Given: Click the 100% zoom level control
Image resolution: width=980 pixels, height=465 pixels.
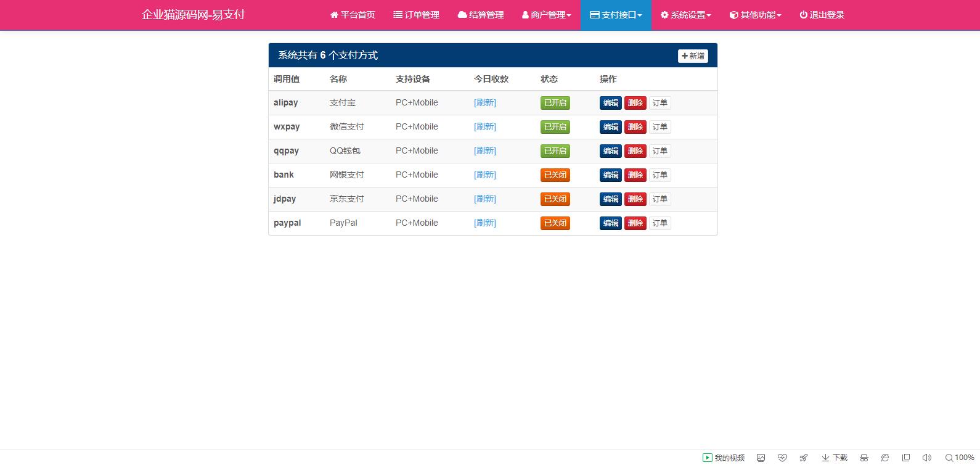Looking at the screenshot, I should (x=960, y=458).
